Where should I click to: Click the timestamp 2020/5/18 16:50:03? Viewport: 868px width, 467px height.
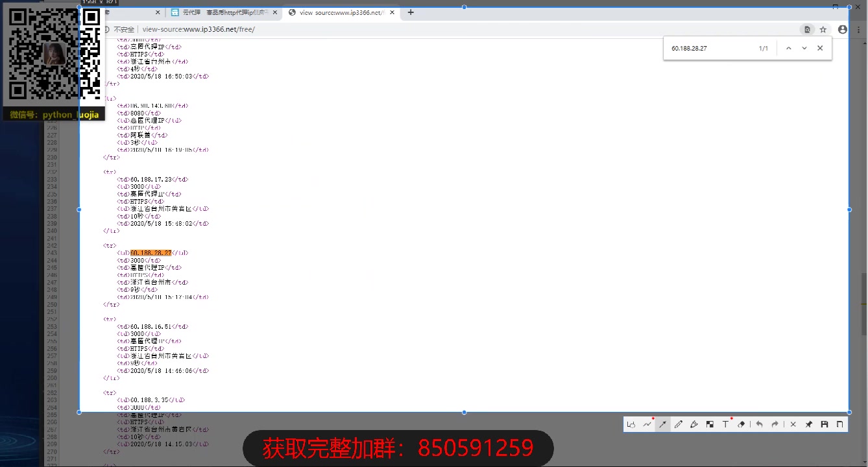pos(162,76)
